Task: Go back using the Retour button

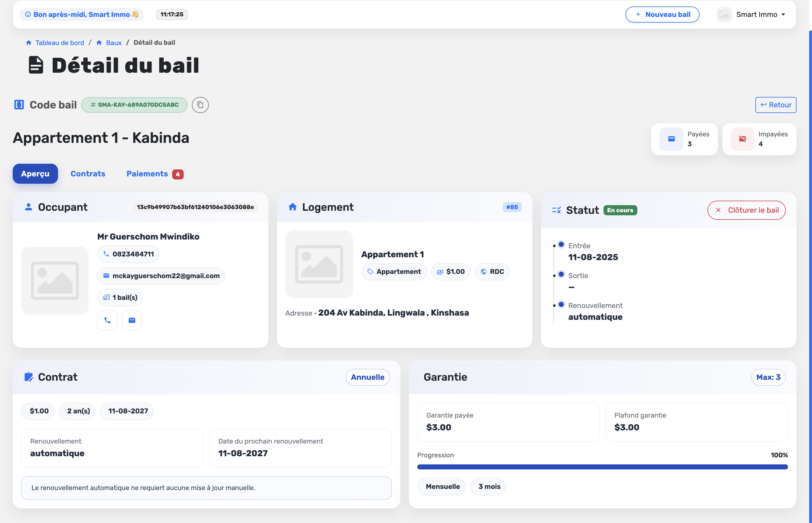Action: tap(775, 105)
